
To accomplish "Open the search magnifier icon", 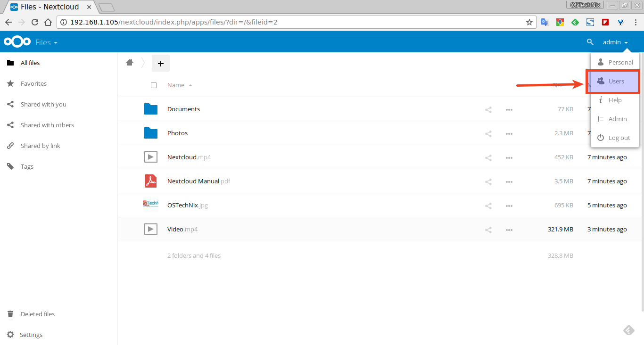I will (x=590, y=42).
